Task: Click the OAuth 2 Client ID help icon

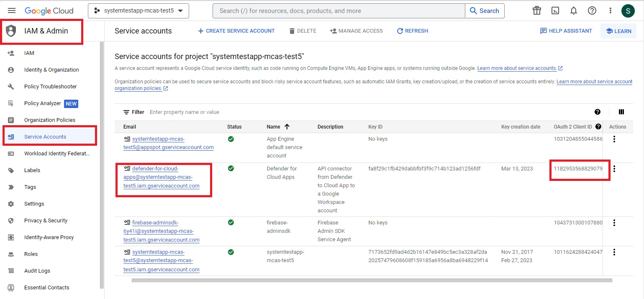Action: click(x=598, y=126)
